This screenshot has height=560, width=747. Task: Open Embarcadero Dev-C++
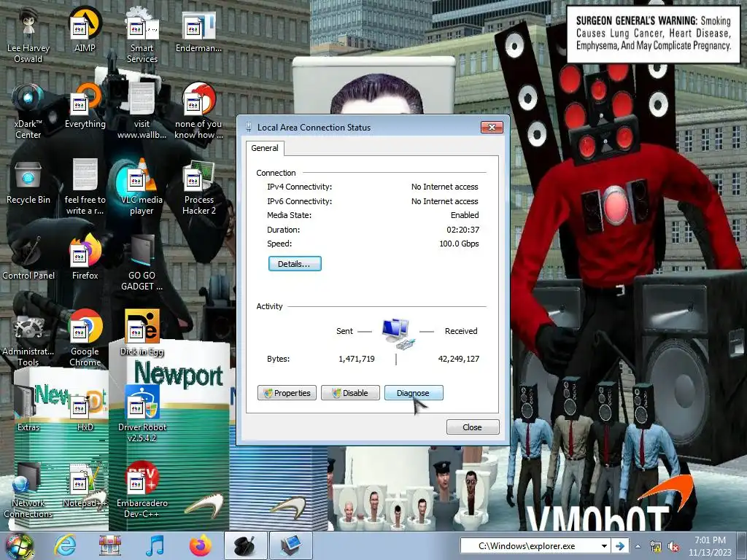(x=142, y=491)
